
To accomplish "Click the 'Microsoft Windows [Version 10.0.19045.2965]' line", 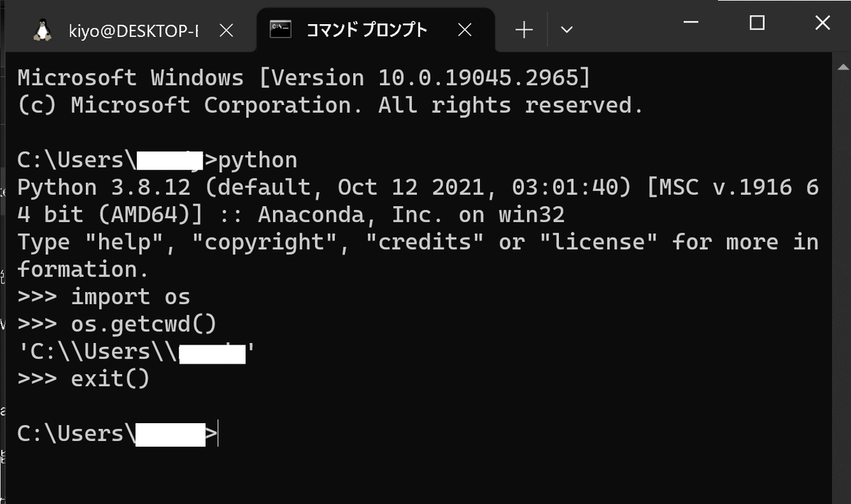I will coord(303,77).
